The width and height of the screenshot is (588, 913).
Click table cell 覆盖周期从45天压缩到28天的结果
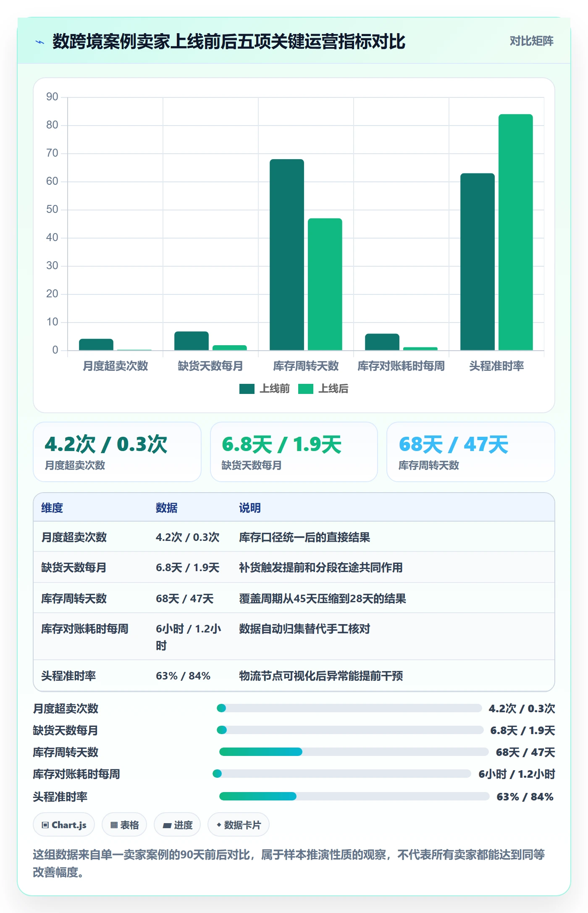[323, 598]
